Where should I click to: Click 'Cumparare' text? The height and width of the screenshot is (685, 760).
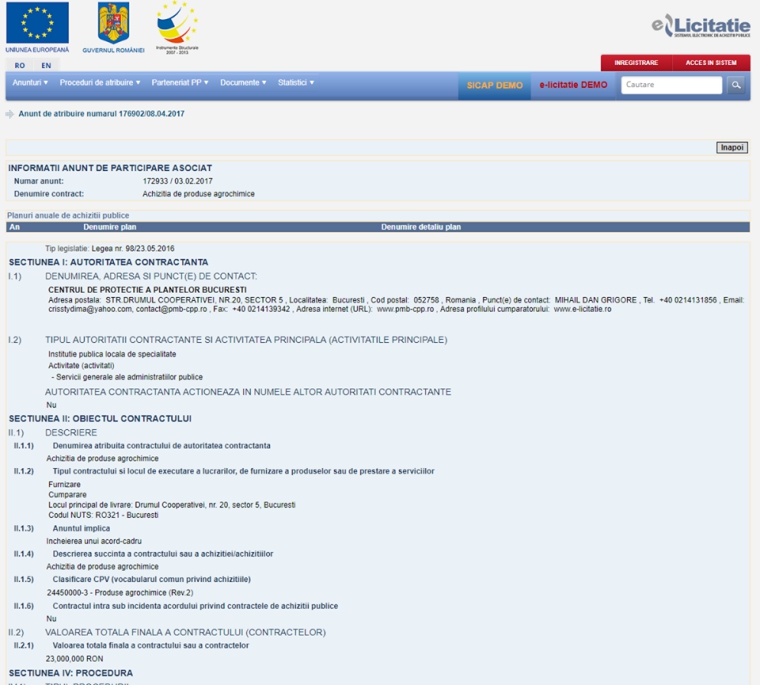coord(67,495)
